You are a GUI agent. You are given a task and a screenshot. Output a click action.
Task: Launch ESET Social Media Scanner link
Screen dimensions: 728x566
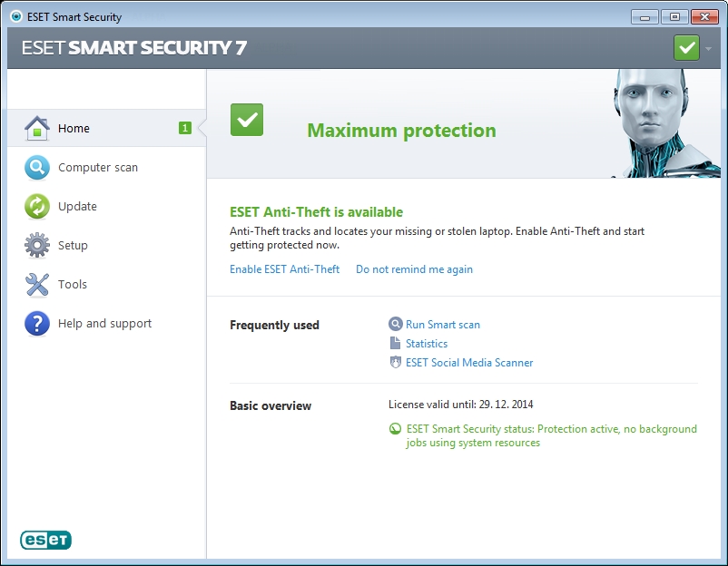(468, 363)
